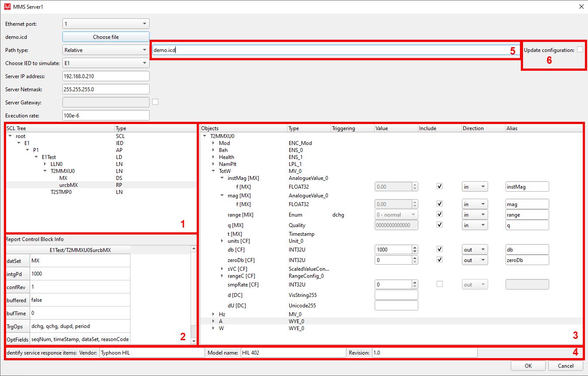Toggle the Server Gateway checkbox

[155, 102]
